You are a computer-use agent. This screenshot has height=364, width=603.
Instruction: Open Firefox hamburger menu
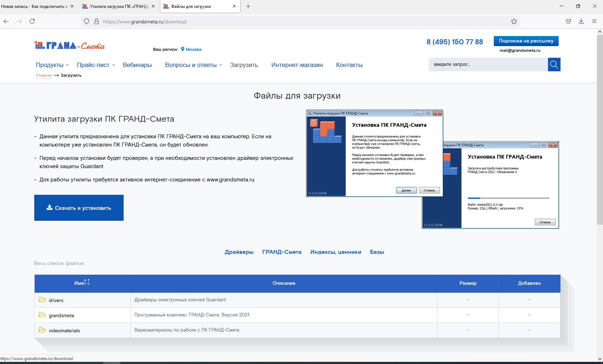pos(594,22)
